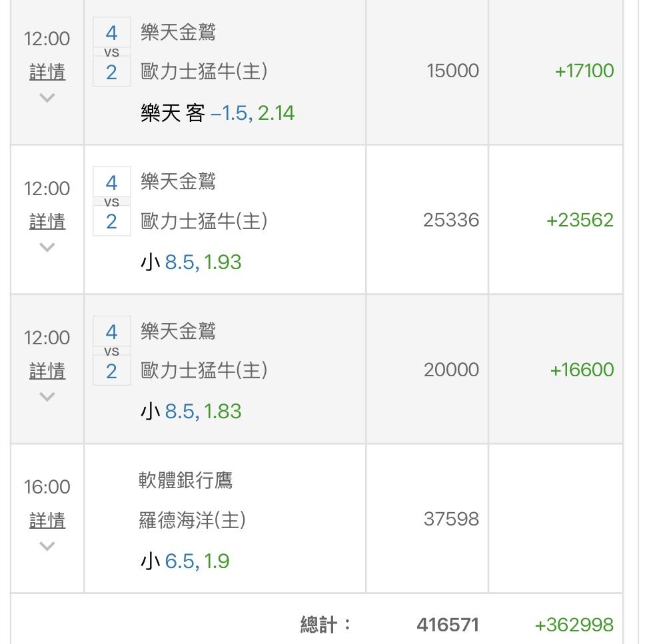Image resolution: width=647 pixels, height=644 pixels.
Task: Expand chevron in the 25336 bet row
Action: click(x=47, y=247)
